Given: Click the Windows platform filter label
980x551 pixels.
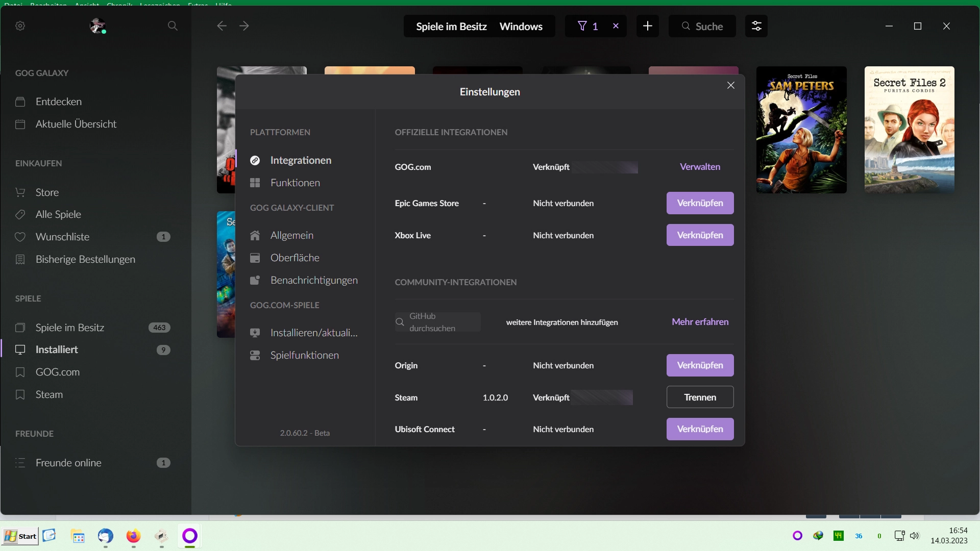Looking at the screenshot, I should coord(521,26).
